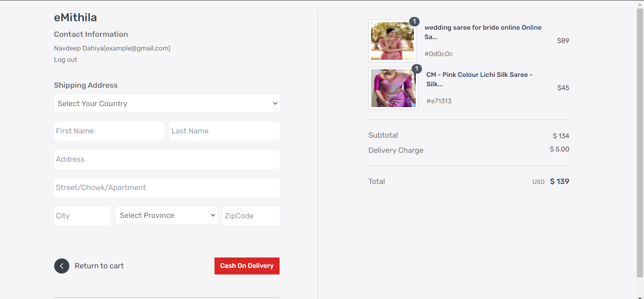This screenshot has height=299, width=644.
Task: Click the ZipCode input field
Action: point(251,216)
